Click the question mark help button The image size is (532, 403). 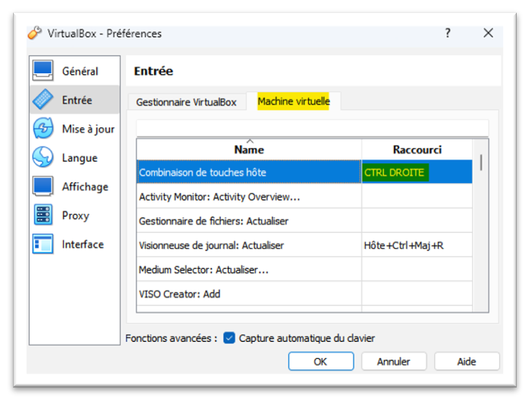(x=448, y=33)
